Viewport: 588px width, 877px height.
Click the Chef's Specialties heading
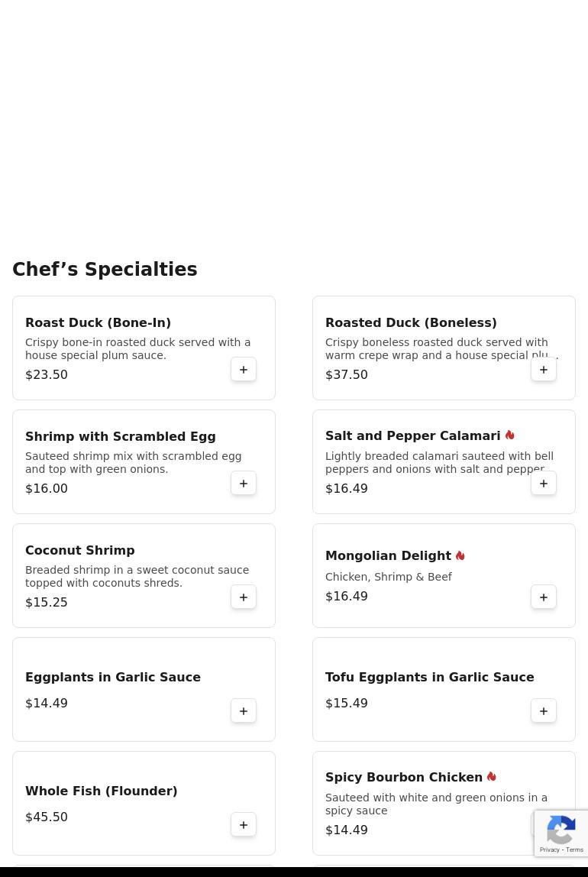(105, 270)
